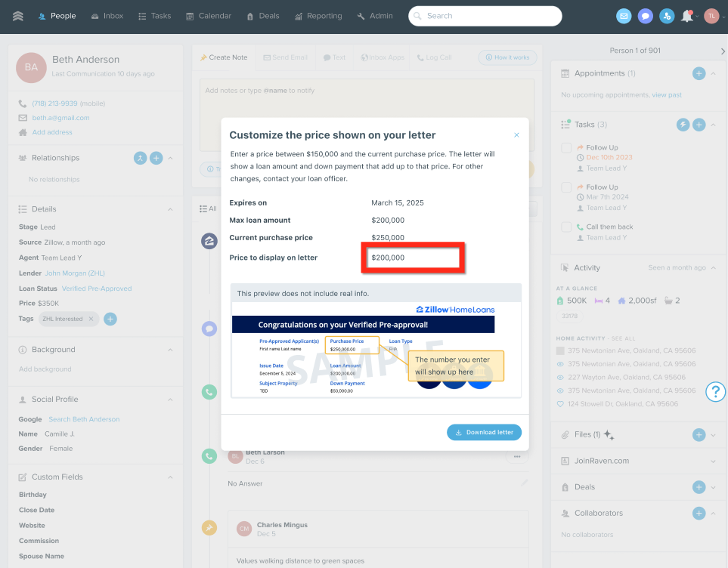This screenshot has width=728, height=568.
Task: Open the email icon in top bar
Action: (x=624, y=16)
